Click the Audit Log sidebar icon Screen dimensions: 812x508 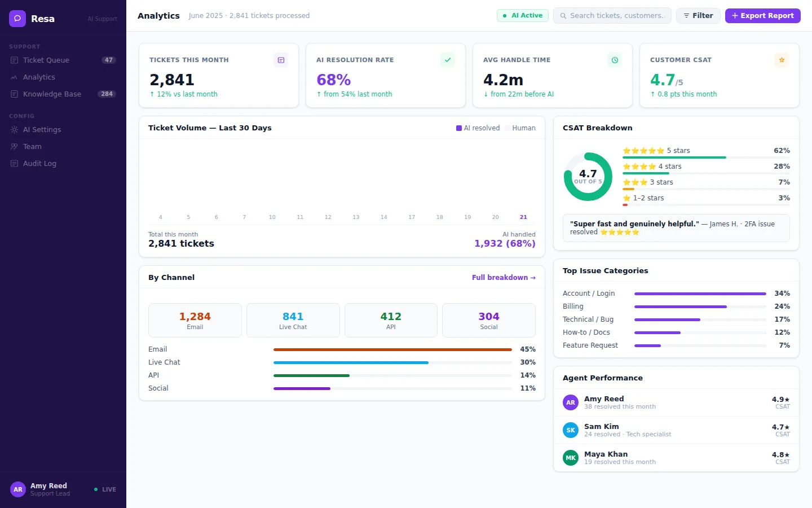(x=15, y=163)
